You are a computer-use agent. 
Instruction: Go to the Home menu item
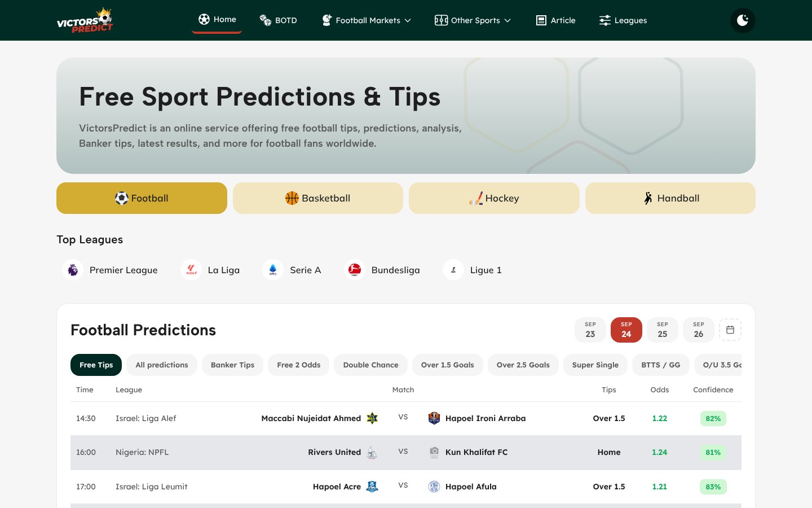[x=217, y=20]
